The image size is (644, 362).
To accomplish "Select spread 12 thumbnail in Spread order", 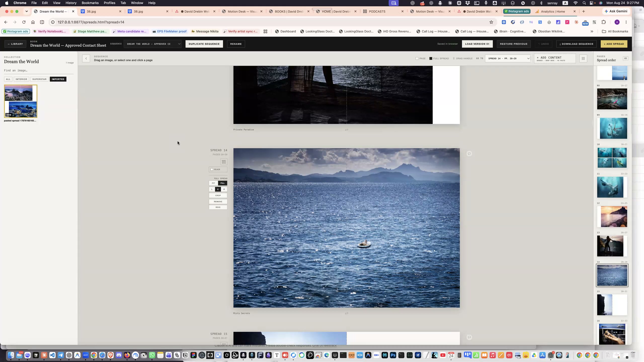I will click(612, 216).
